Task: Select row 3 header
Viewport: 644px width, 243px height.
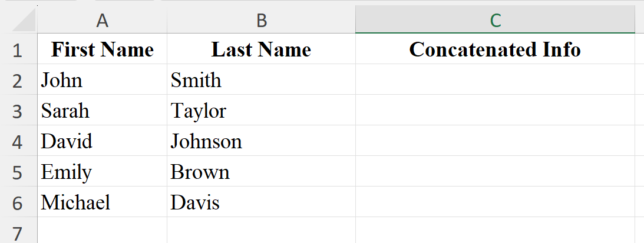Action: pyautogui.click(x=18, y=111)
